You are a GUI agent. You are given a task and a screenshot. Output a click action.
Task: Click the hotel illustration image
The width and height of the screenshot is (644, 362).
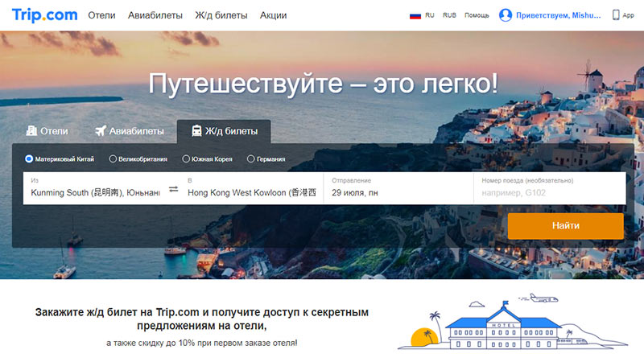513,321
